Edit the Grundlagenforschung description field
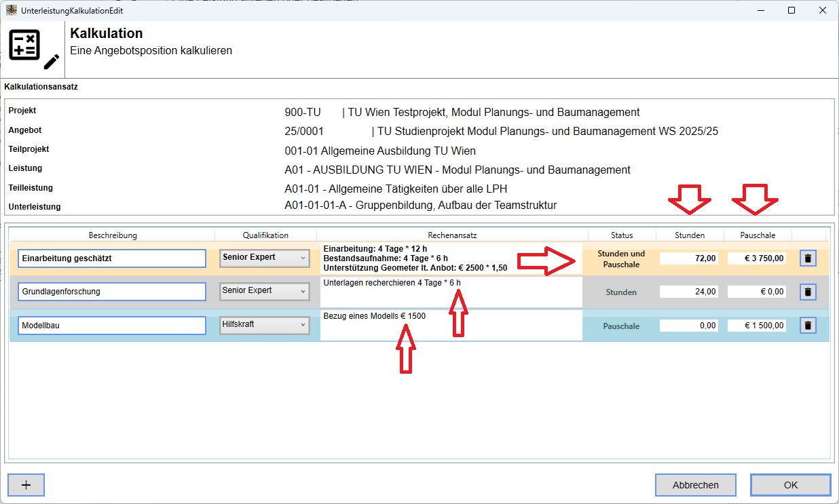The height and width of the screenshot is (504, 839). point(112,292)
